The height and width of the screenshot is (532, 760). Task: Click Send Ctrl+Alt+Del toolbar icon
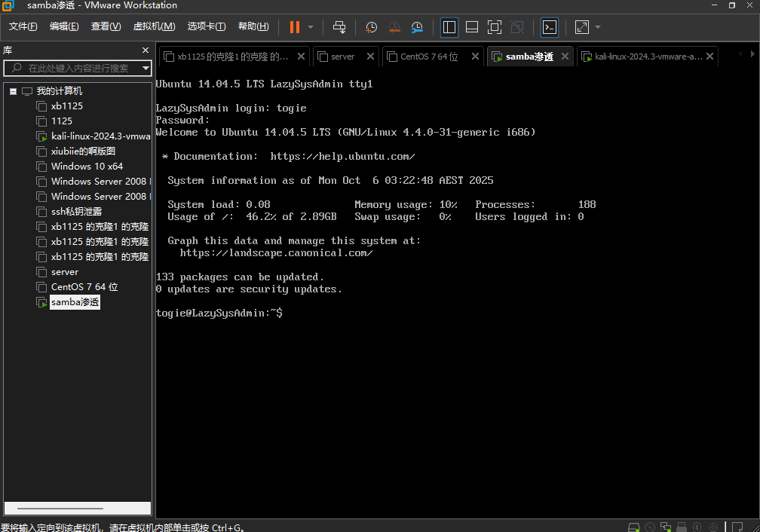339,27
